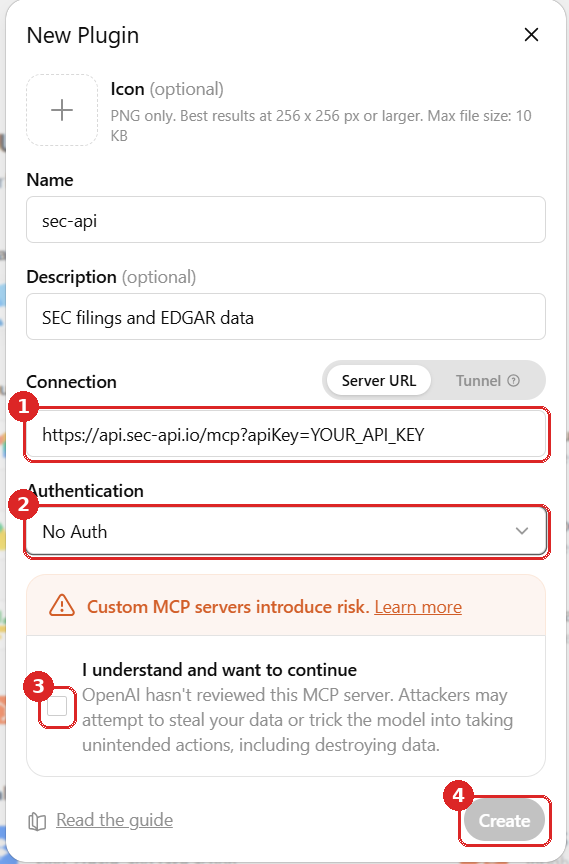569x864 pixels.
Task: Click the Description field with SEC filings text
Action: [x=286, y=317]
